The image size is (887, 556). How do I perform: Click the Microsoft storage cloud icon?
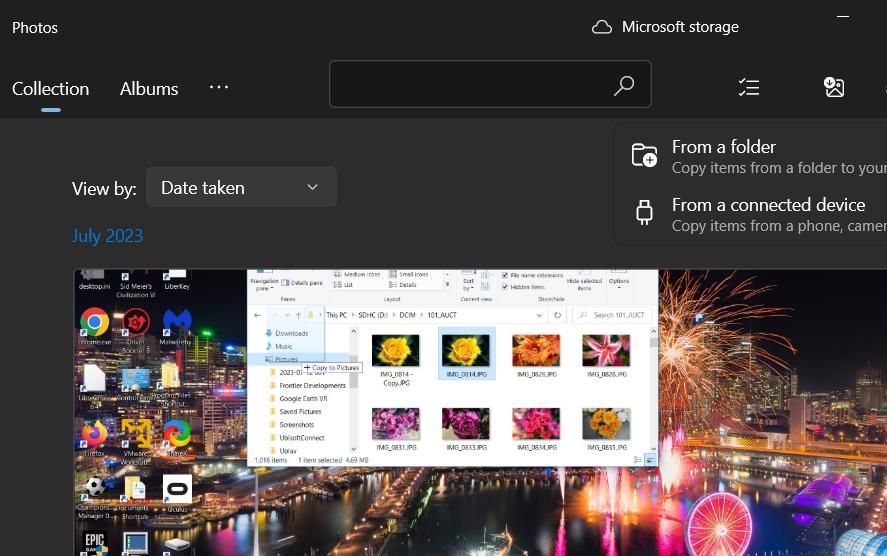(602, 27)
